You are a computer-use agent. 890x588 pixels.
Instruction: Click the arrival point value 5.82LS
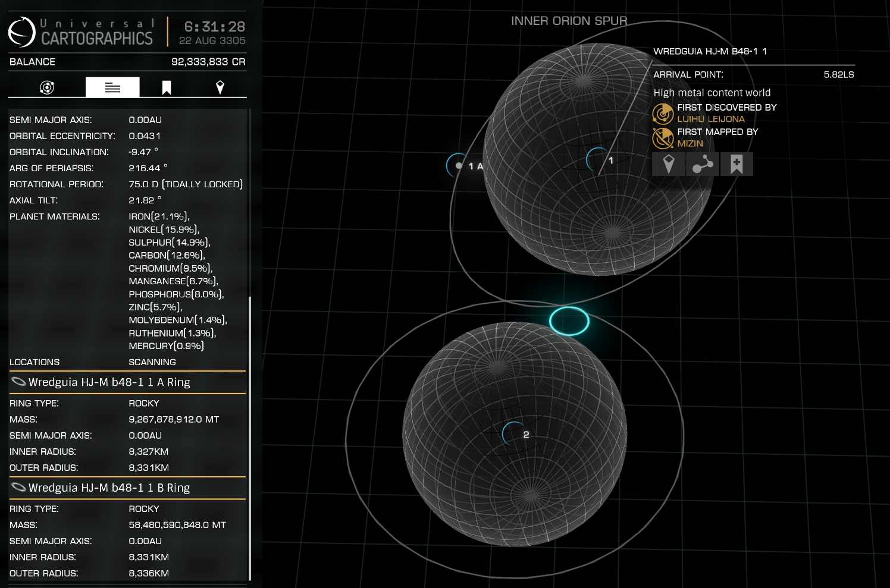[839, 74]
